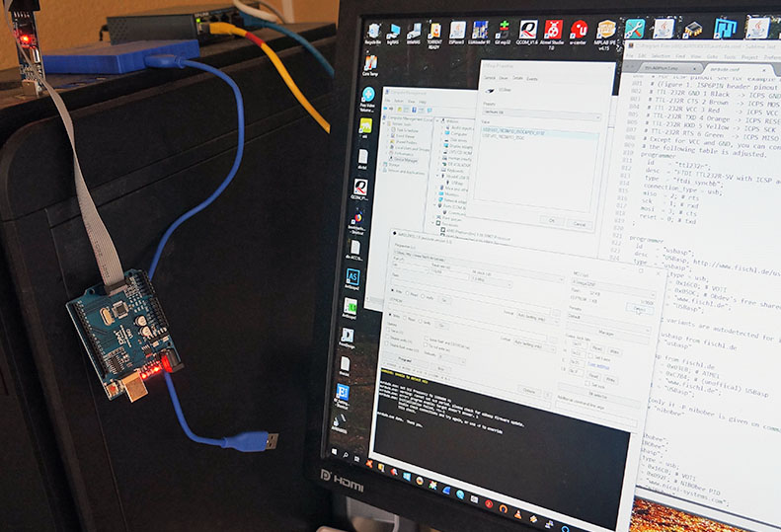Open taskbar search magnifier icon
The height and width of the screenshot is (532, 781).
click(x=346, y=454)
